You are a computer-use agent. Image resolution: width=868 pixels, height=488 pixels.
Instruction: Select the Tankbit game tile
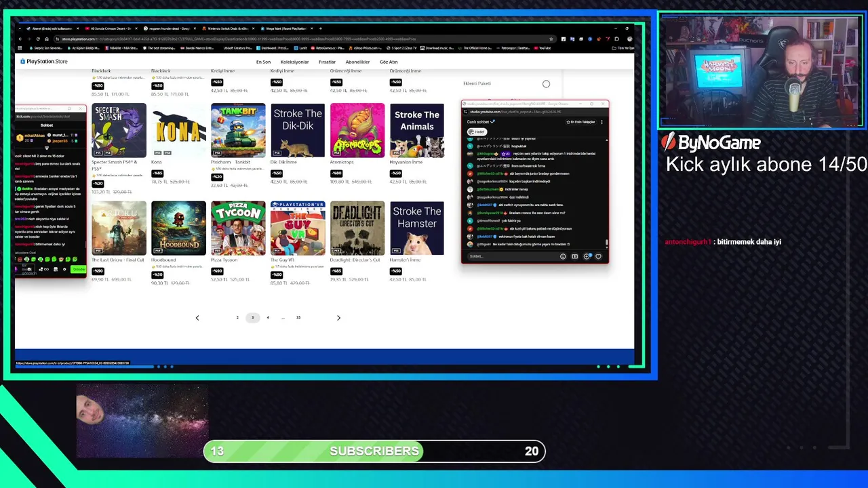coord(238,130)
